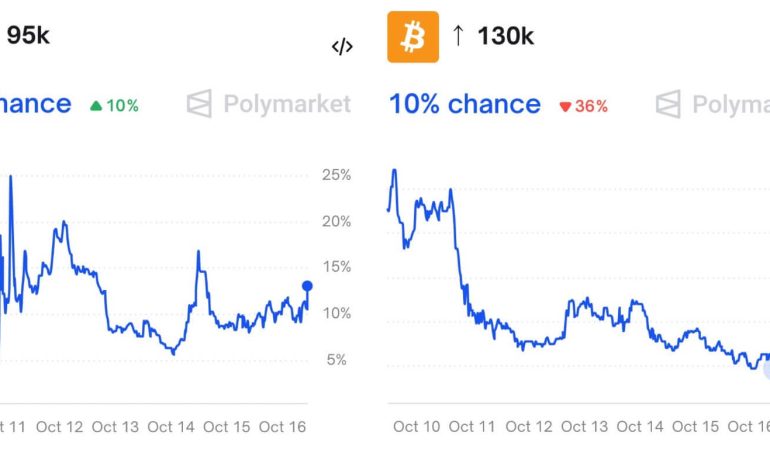Screen dimensions: 770x470
Task: Select Oct 13 on the right chart axis
Action: (585, 427)
